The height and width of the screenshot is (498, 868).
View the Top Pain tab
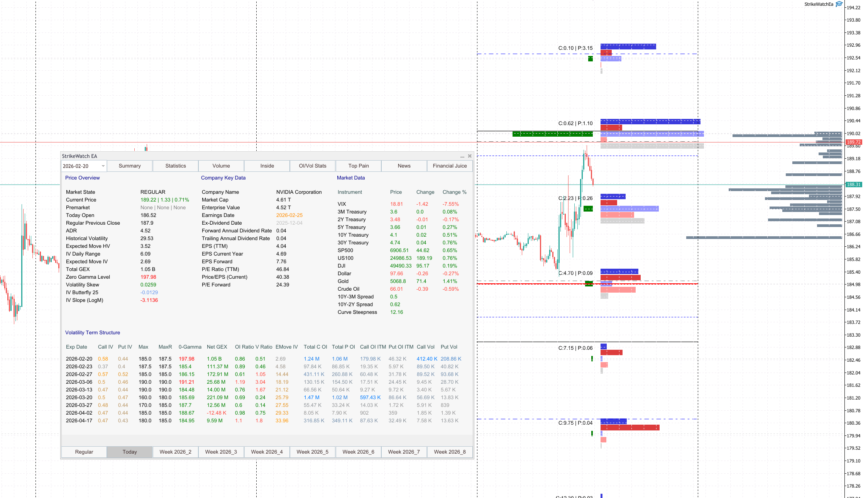click(358, 166)
